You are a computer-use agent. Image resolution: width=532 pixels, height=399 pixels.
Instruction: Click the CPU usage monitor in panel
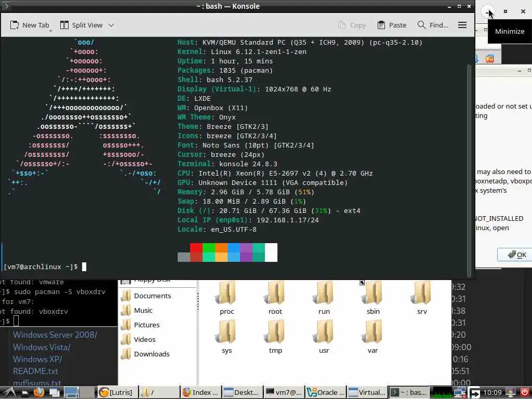(443, 393)
